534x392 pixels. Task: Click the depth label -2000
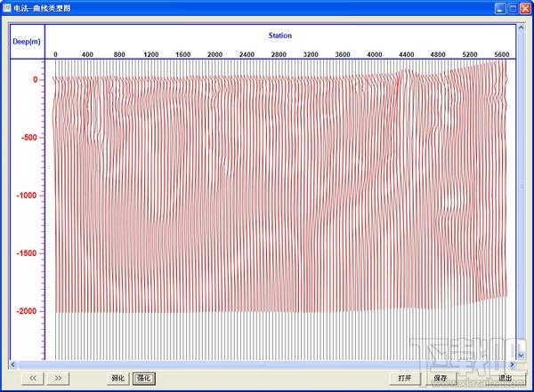click(27, 311)
